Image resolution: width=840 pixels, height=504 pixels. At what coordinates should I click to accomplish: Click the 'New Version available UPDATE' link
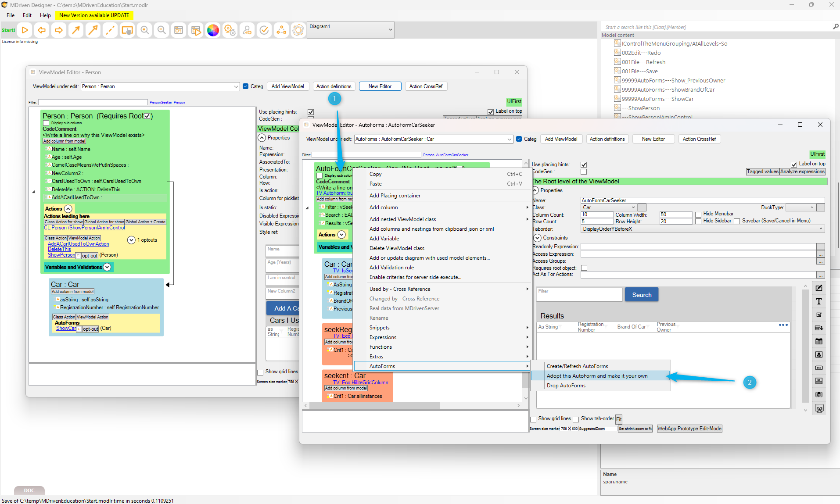point(94,15)
